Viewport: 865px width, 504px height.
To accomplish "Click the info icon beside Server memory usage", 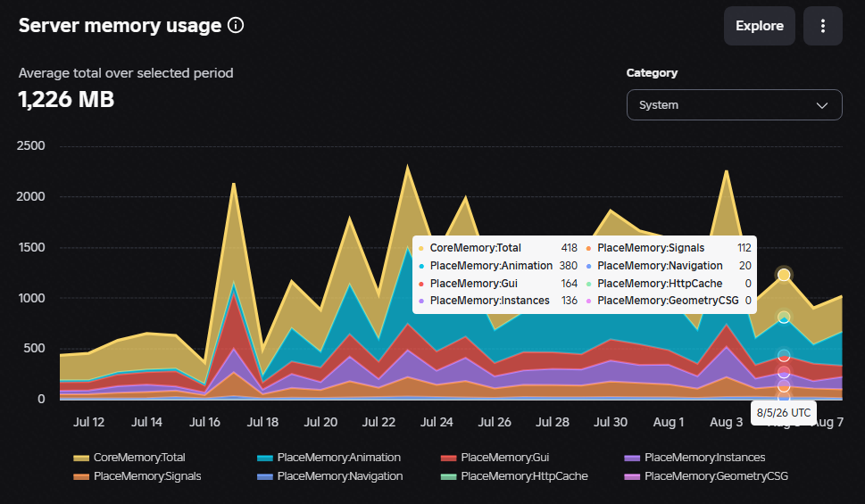I will click(236, 25).
